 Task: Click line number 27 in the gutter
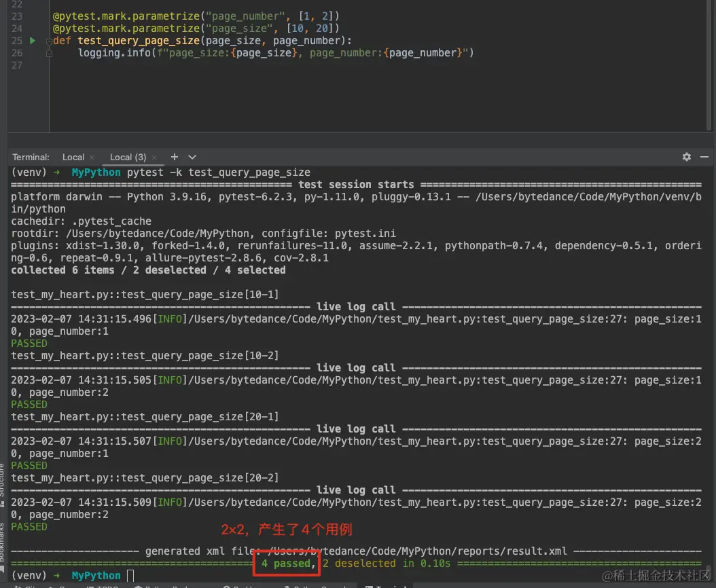[x=17, y=65]
